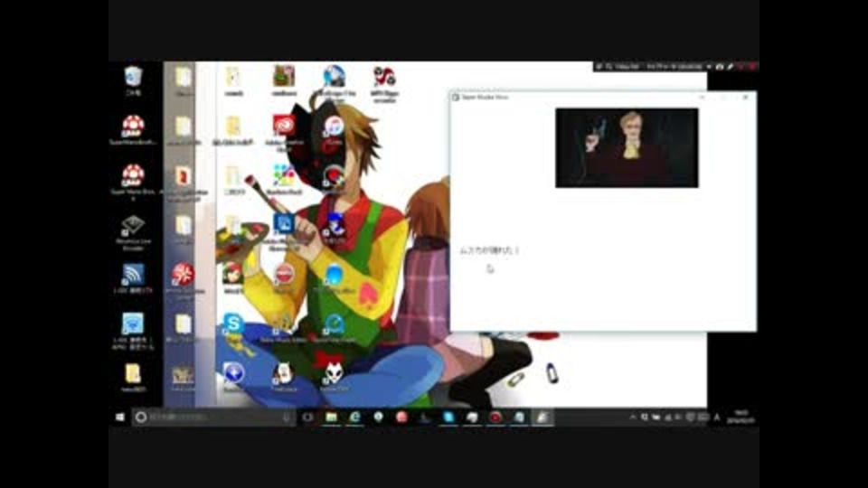
Task: Launch the green blocky game icon
Action: click(283, 76)
